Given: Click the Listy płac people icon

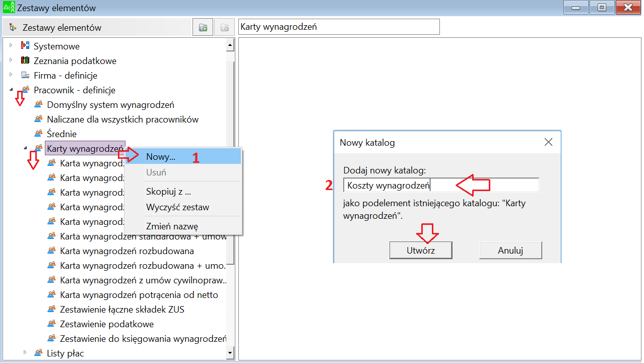Looking at the screenshot, I should click(38, 353).
